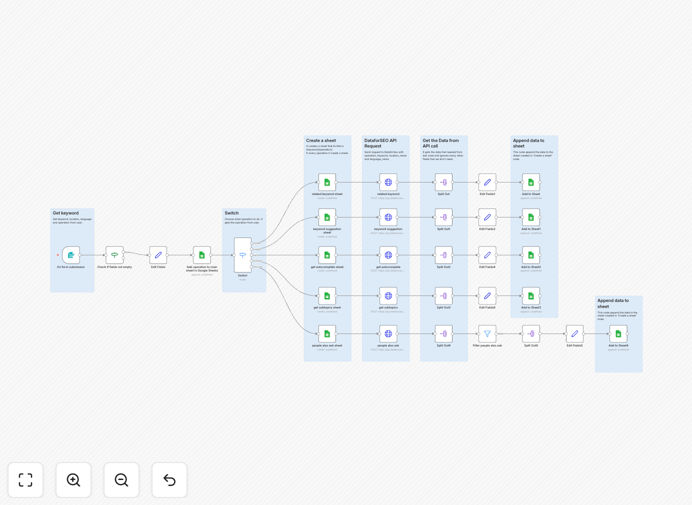
Task: Zoom out of the canvas
Action: 121,480
